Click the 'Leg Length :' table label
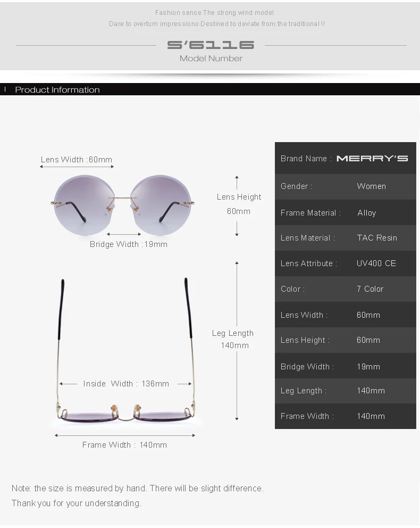 (x=304, y=391)
